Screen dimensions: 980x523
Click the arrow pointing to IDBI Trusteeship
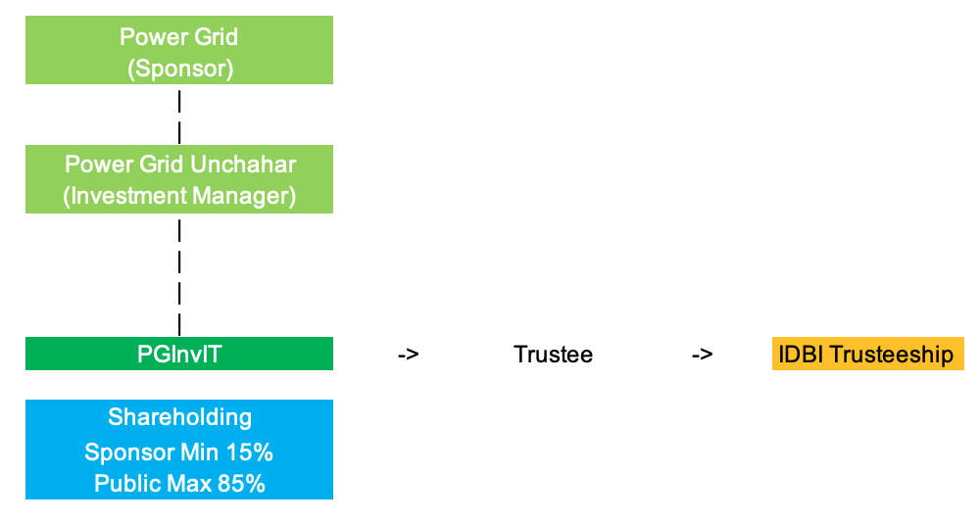pos(702,355)
